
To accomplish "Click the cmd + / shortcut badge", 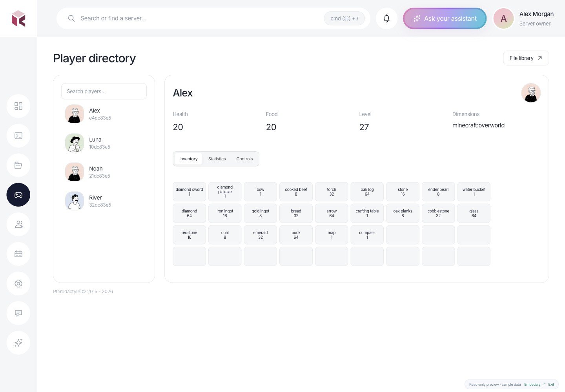I will pos(344,18).
